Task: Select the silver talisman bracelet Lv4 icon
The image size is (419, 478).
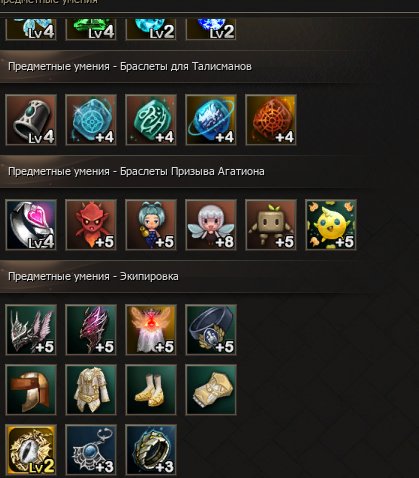Action: (x=31, y=120)
